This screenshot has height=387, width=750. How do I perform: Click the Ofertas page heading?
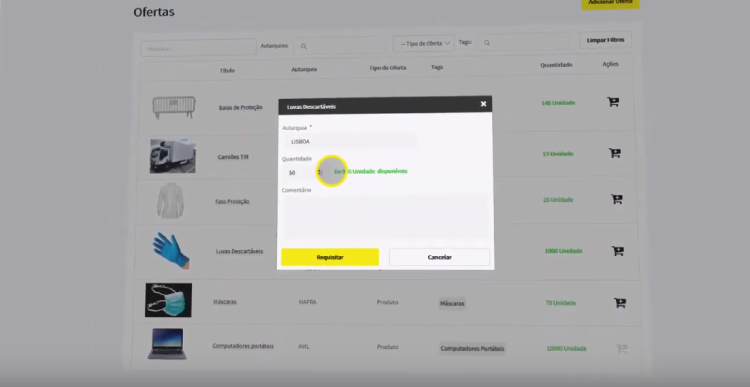[x=154, y=12]
